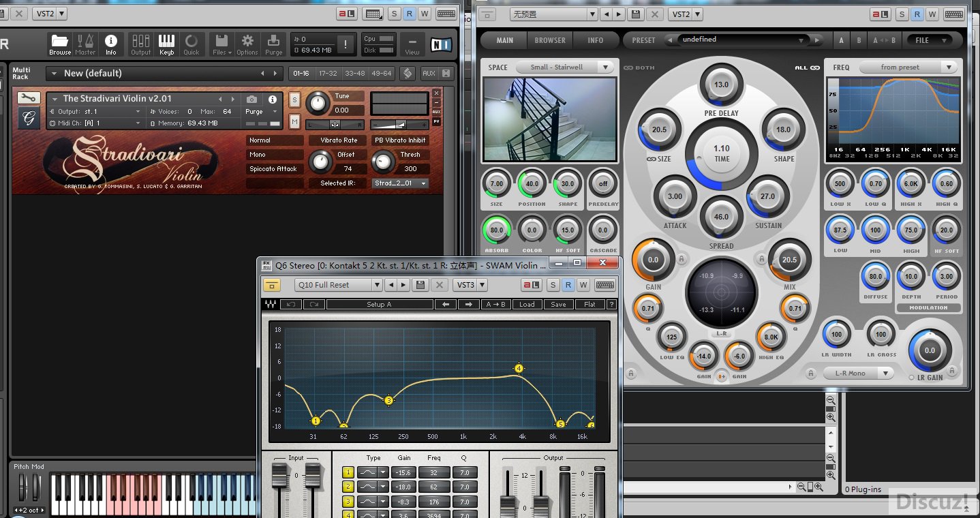Click the Normal mode button on Stradivari
Image resolution: width=980 pixels, height=518 pixels.
click(x=275, y=140)
